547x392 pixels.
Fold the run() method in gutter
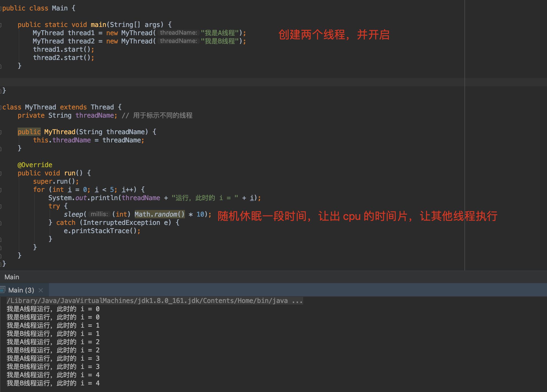(x=1, y=173)
